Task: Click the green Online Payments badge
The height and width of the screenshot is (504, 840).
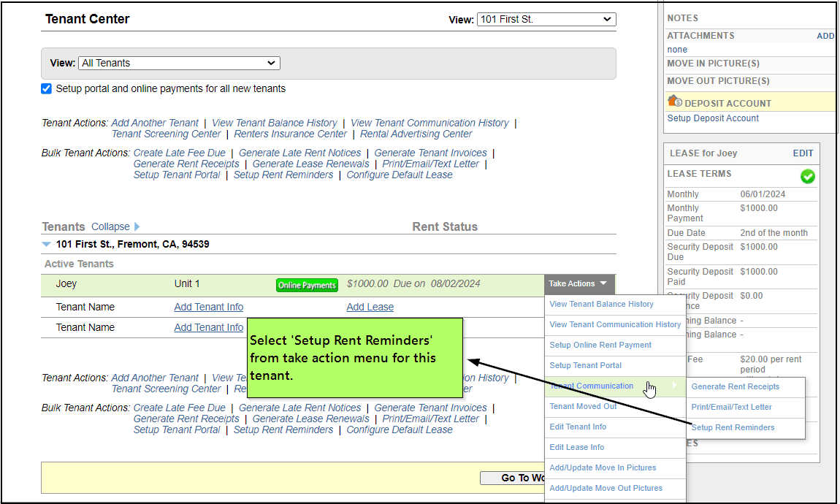Action: 307,285
